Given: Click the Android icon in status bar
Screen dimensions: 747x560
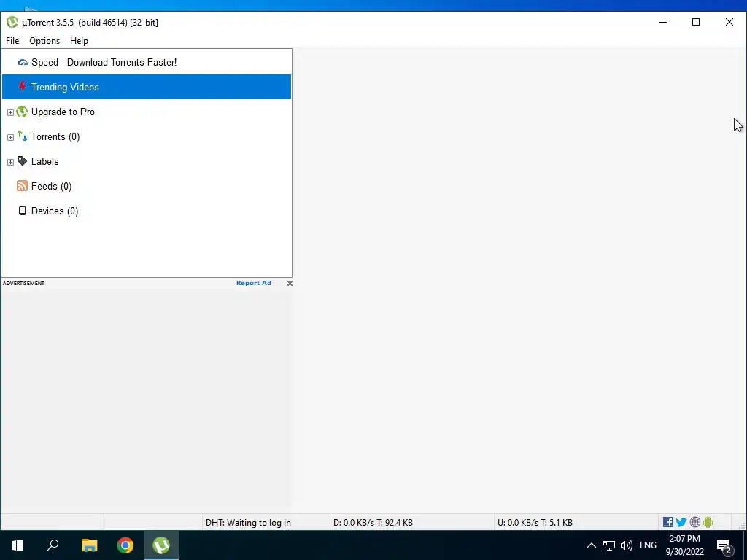Looking at the screenshot, I should 708,522.
